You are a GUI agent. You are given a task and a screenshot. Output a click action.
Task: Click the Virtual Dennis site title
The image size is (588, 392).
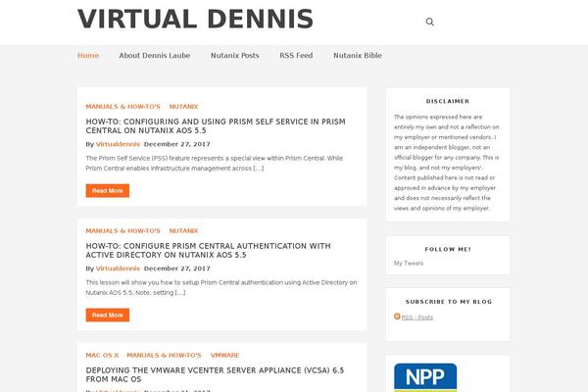pyautogui.click(x=195, y=20)
